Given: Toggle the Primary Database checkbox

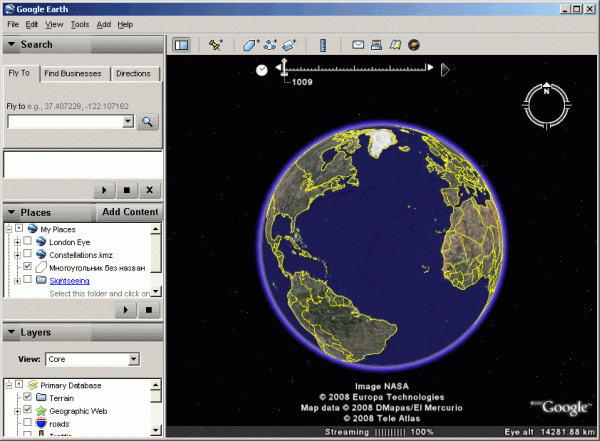Looking at the screenshot, I should coord(19,384).
